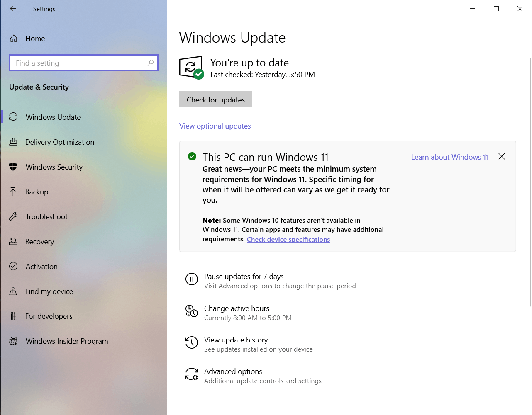Click the Advanced options gear-sync icon
The width and height of the screenshot is (532, 415).
[x=191, y=374]
